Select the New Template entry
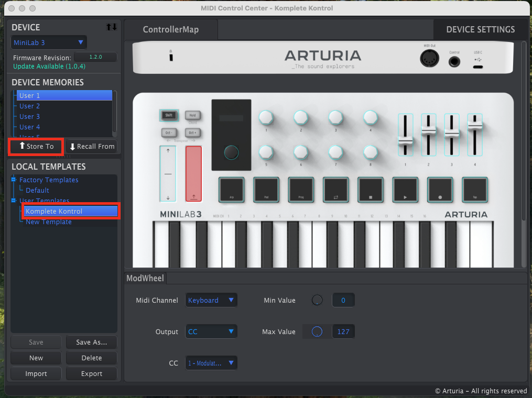 click(x=49, y=222)
